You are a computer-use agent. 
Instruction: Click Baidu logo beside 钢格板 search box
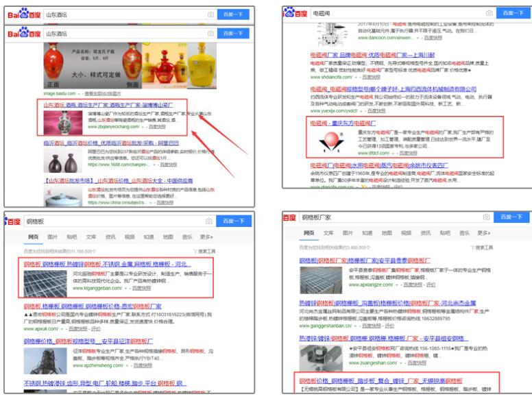pos(12,221)
